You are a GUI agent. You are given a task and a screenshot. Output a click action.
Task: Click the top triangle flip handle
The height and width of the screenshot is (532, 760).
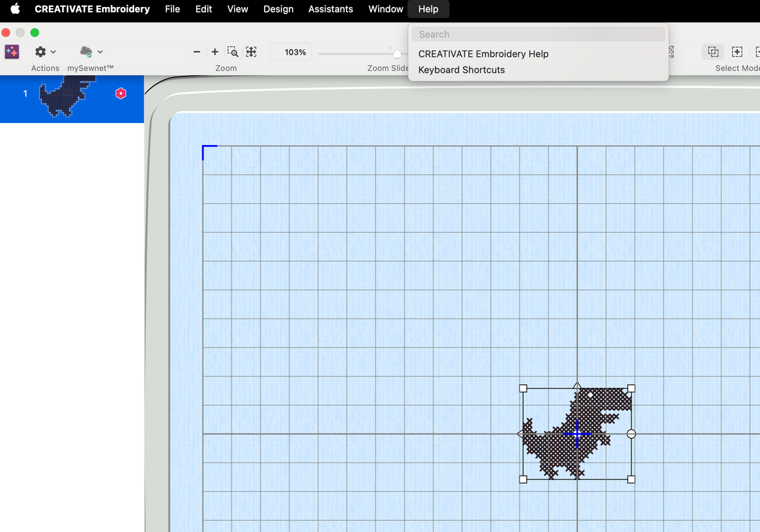[x=577, y=386]
